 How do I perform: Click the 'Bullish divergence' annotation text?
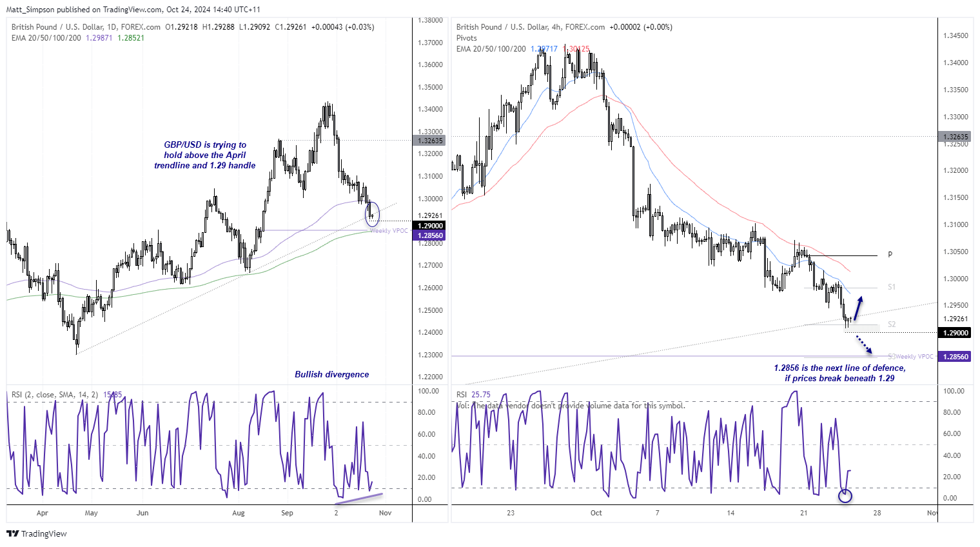coord(332,375)
